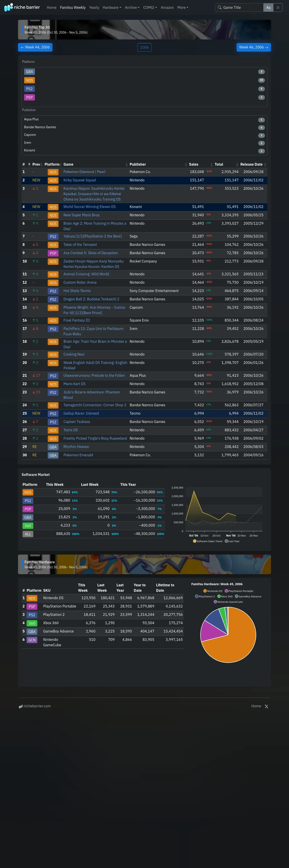Image resolution: width=289 pixels, height=868 pixels.
Task: Open the COMG! dropdown menu
Action: tap(150, 7)
